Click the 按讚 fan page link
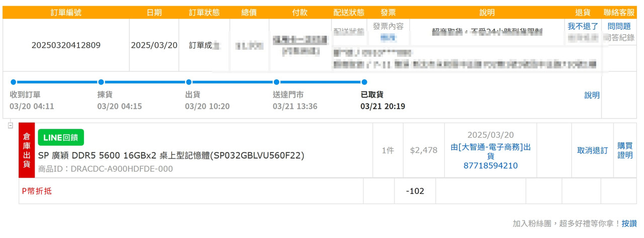 [629, 223]
